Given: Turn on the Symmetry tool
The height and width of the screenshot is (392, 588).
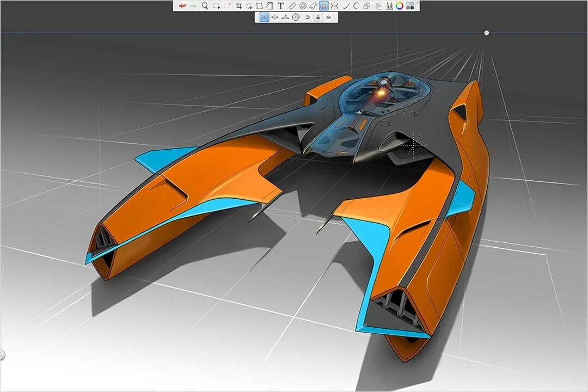Looking at the screenshot, I should pos(334,6).
